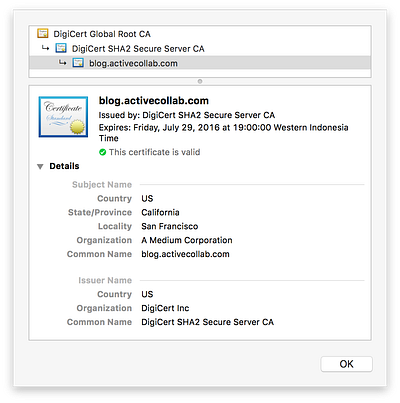Click the blog.activecollab.com certificate icon in tree
Screen dimensions: 400x403
click(x=78, y=63)
